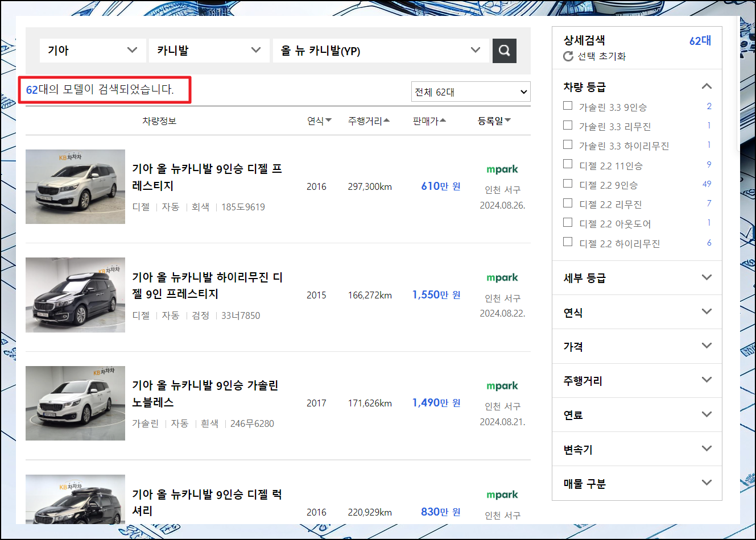Click mpark logo in 610만 원 listing
Screen dimensions: 756x540
pyautogui.click(x=502, y=169)
